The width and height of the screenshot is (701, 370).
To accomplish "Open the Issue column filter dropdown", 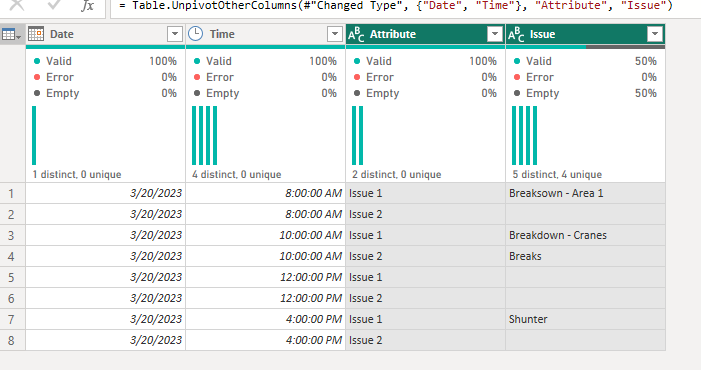I will coord(655,34).
